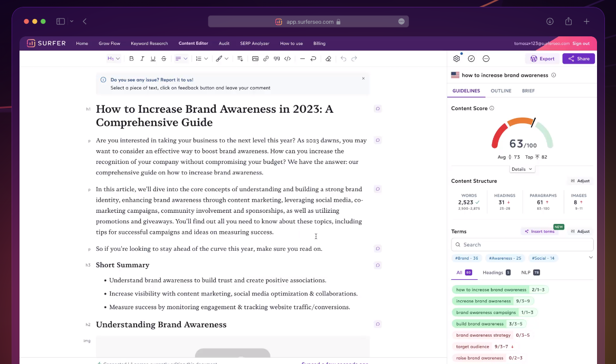Open a new browser tab with plus
616x364 pixels.
point(586,22)
